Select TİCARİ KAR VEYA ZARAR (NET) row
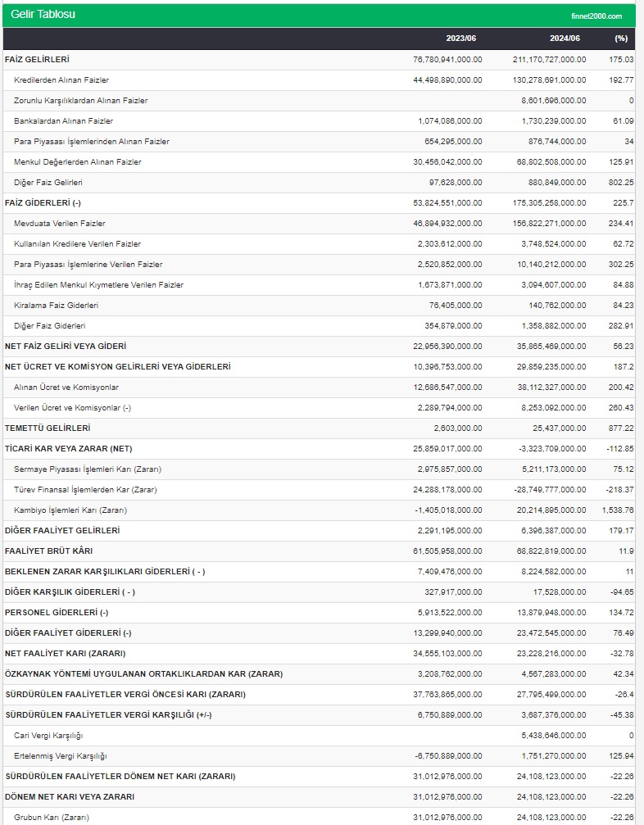 68,449
